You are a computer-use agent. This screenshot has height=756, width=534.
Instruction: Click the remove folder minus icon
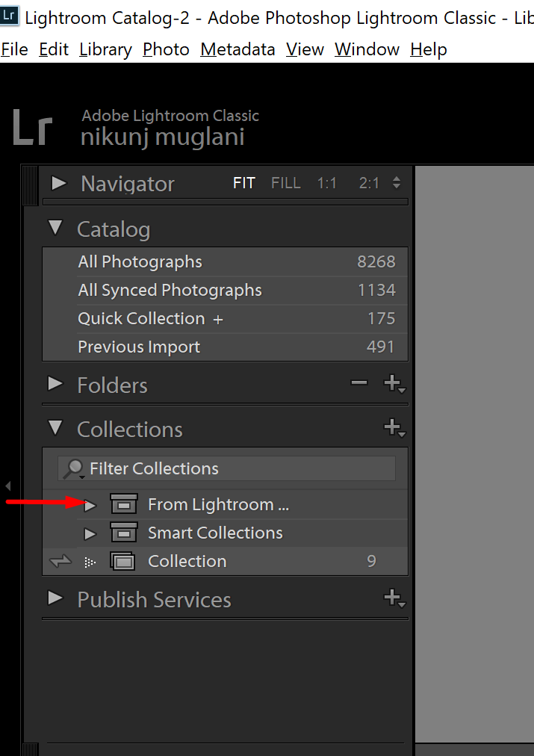pyautogui.click(x=359, y=382)
